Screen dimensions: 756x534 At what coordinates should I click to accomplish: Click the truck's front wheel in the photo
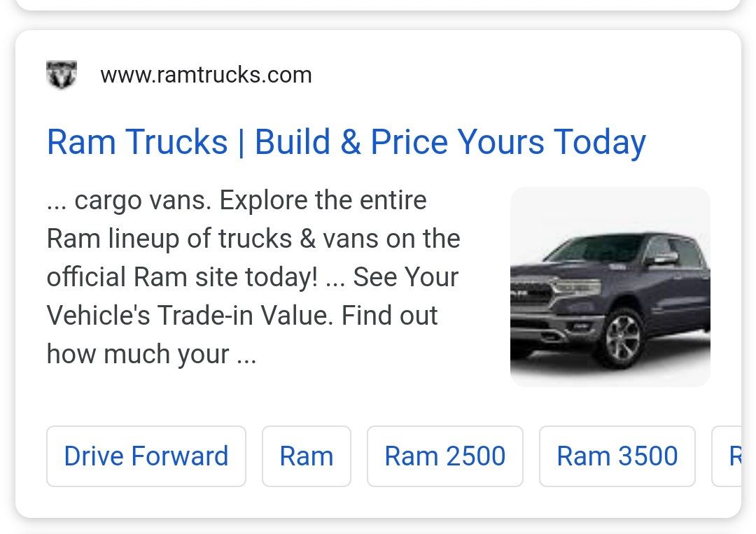pyautogui.click(x=624, y=339)
